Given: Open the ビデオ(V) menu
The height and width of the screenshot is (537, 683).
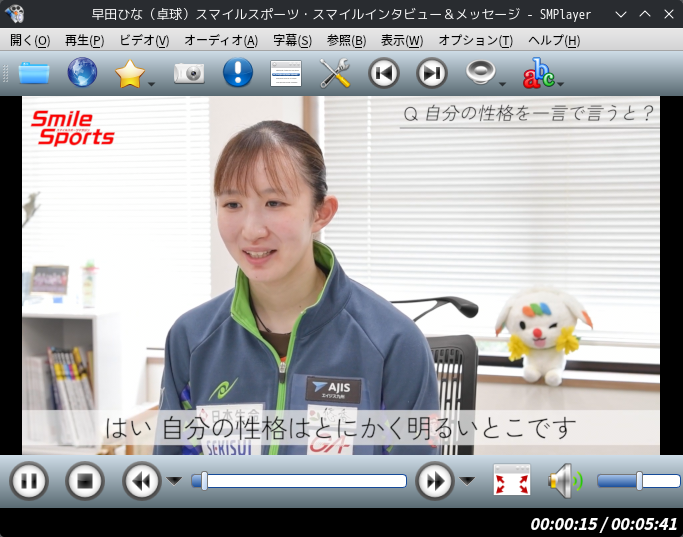Looking at the screenshot, I should [x=144, y=41].
